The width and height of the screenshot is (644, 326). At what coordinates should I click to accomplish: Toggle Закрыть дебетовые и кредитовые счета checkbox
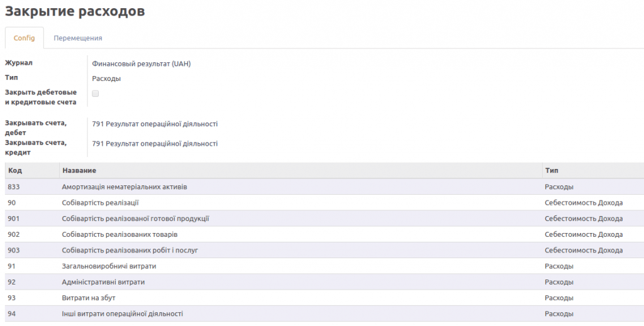(96, 94)
